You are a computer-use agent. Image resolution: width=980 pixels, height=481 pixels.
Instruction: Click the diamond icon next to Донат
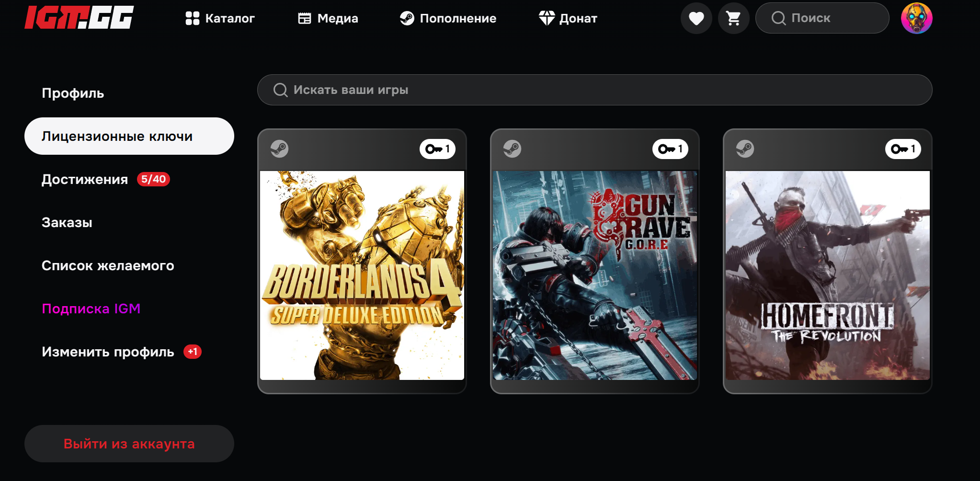pos(547,18)
